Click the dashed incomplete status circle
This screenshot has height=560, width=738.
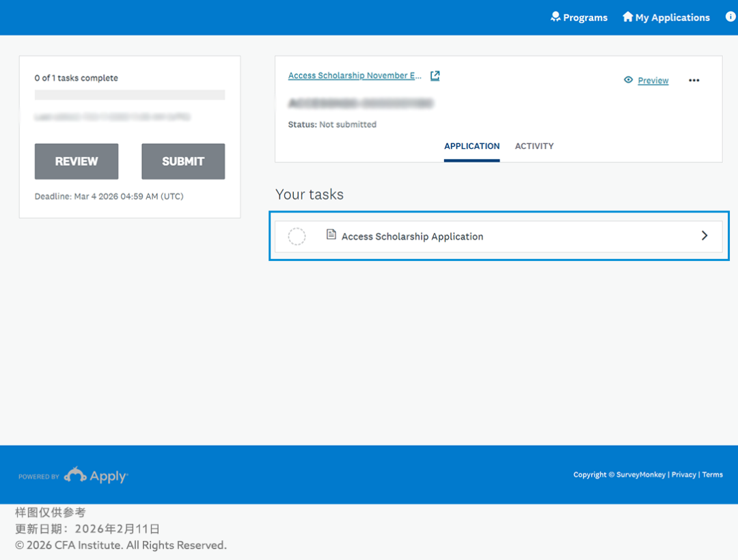[297, 236]
